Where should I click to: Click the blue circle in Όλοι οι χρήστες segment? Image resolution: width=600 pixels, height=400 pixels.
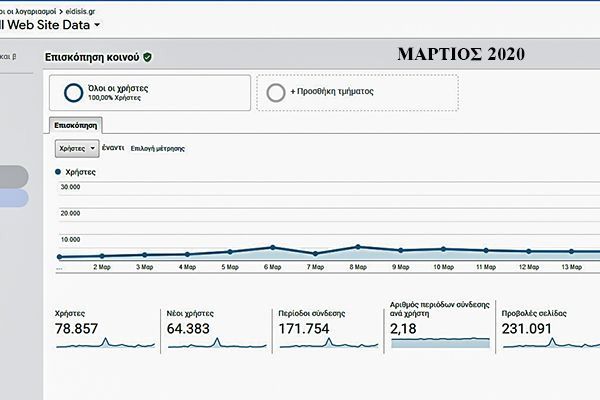(x=73, y=92)
